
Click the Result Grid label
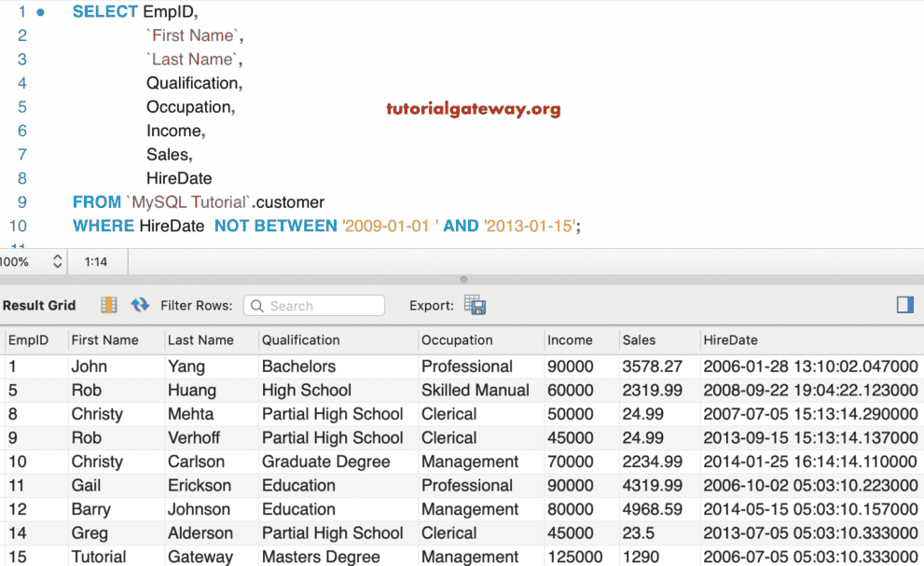pyautogui.click(x=39, y=306)
